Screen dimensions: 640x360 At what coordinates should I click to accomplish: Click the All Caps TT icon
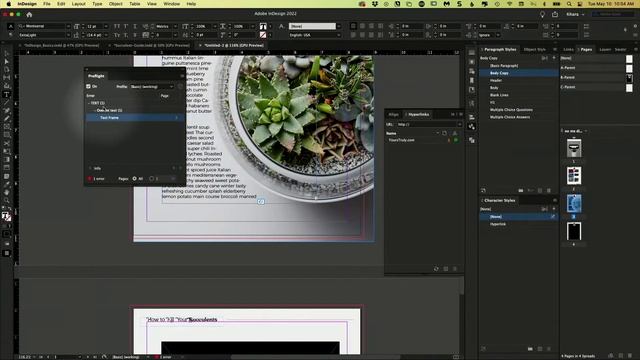tap(117, 26)
